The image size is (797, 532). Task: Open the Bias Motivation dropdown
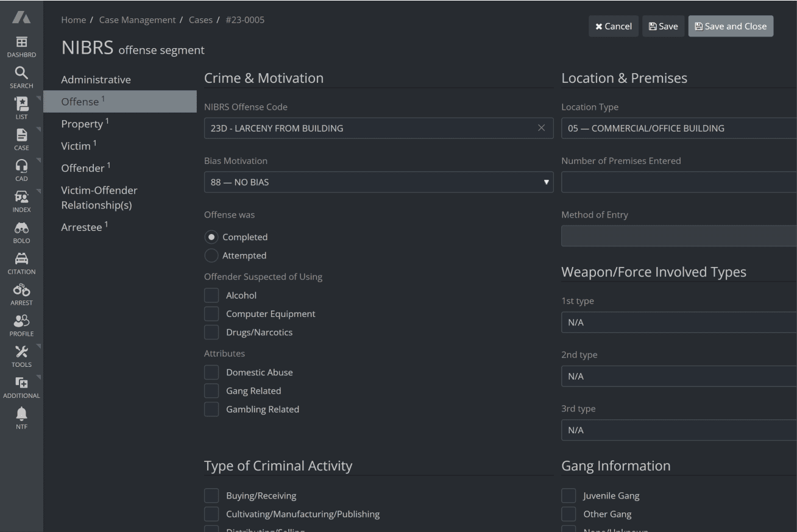click(378, 182)
